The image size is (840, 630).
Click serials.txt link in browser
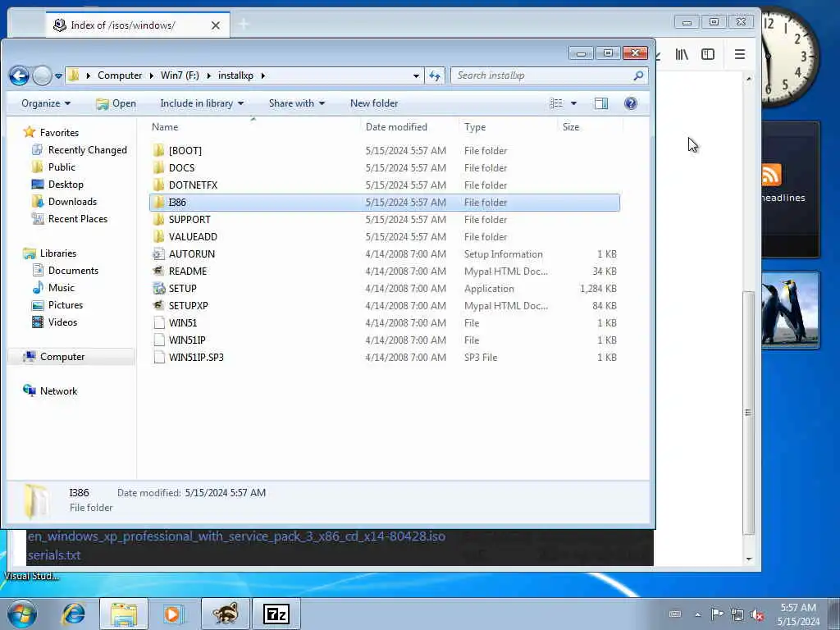click(53, 555)
